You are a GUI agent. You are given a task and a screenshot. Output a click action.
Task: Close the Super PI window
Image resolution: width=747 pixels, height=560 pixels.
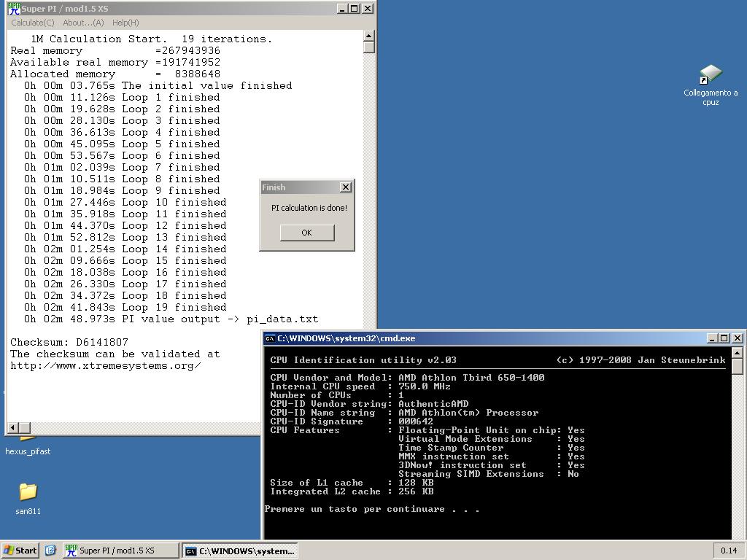pyautogui.click(x=368, y=9)
